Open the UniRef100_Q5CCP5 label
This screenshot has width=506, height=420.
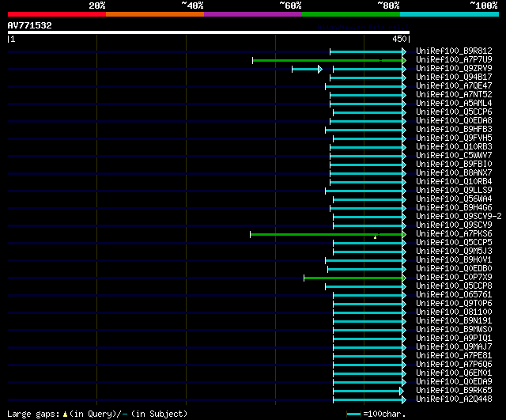pos(454,243)
